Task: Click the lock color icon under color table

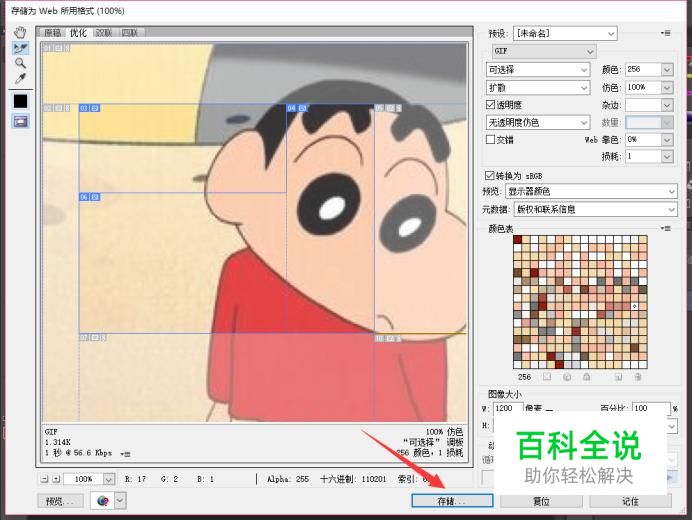Action: point(587,377)
